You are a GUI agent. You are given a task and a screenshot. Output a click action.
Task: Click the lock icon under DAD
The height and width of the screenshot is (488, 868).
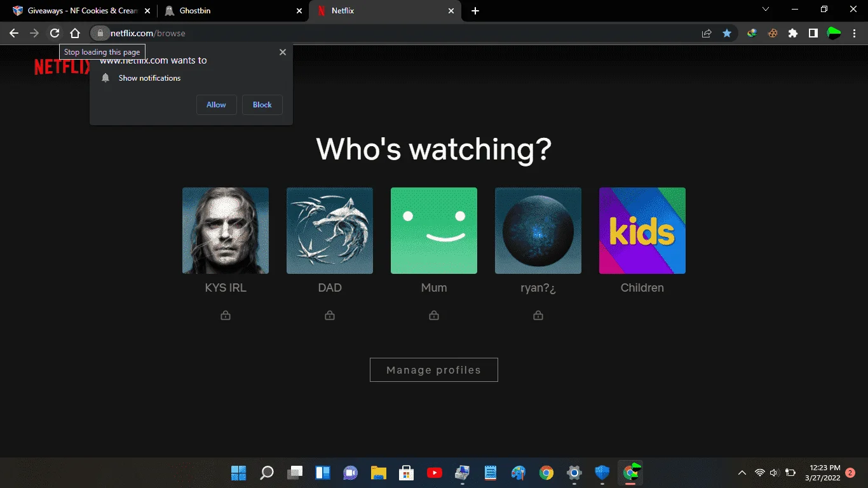330,315
